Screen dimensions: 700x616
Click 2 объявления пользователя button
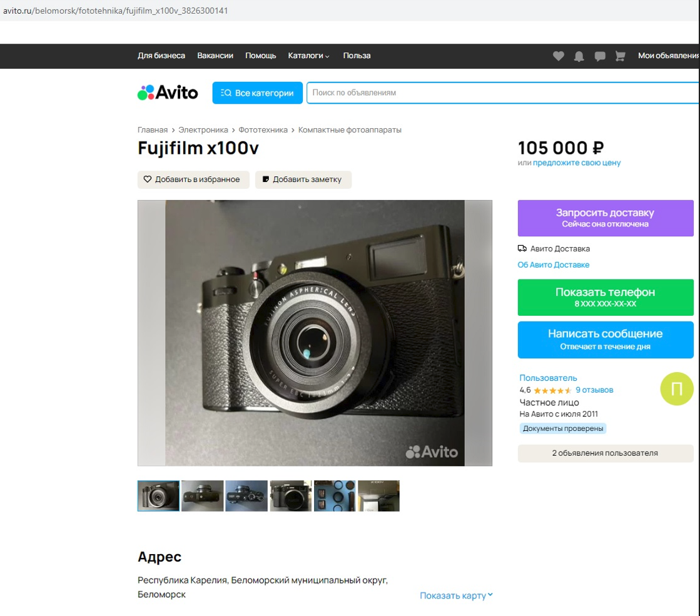coord(606,453)
